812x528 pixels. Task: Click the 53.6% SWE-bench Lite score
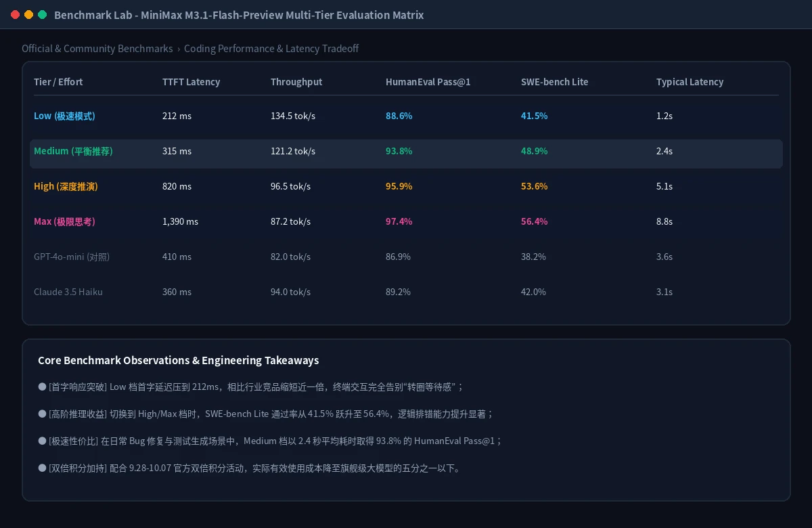click(534, 186)
